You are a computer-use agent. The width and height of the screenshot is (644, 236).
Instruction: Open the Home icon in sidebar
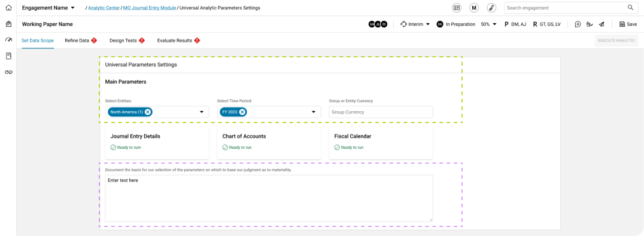tap(8, 8)
